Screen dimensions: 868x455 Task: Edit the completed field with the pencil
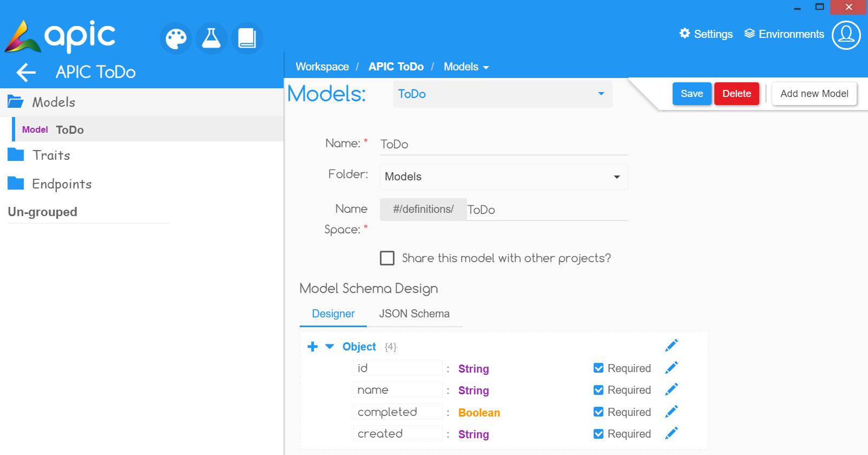pyautogui.click(x=671, y=412)
